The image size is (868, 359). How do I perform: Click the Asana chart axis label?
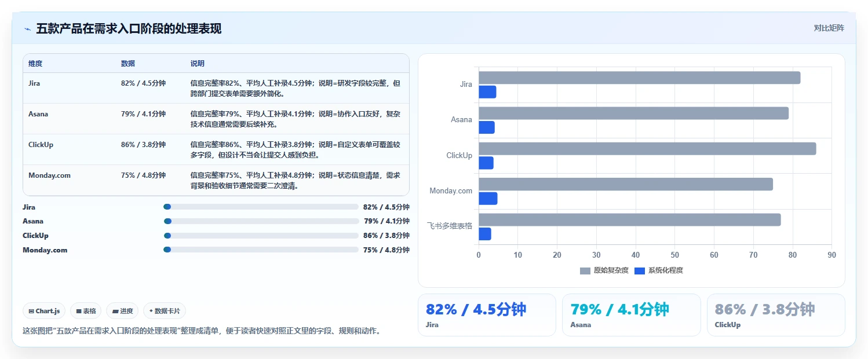[462, 119]
